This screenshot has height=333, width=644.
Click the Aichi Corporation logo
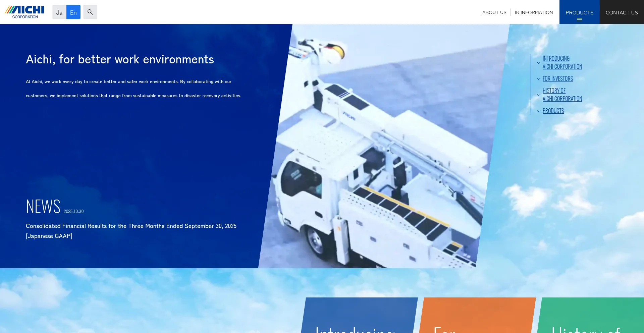(24, 12)
